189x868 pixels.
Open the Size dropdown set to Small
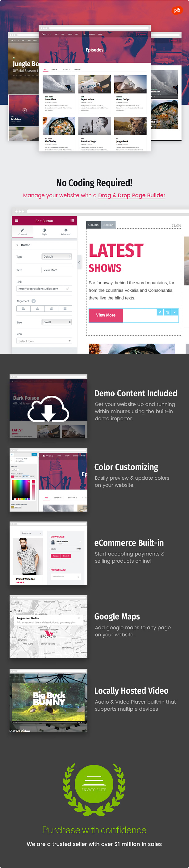point(57,322)
